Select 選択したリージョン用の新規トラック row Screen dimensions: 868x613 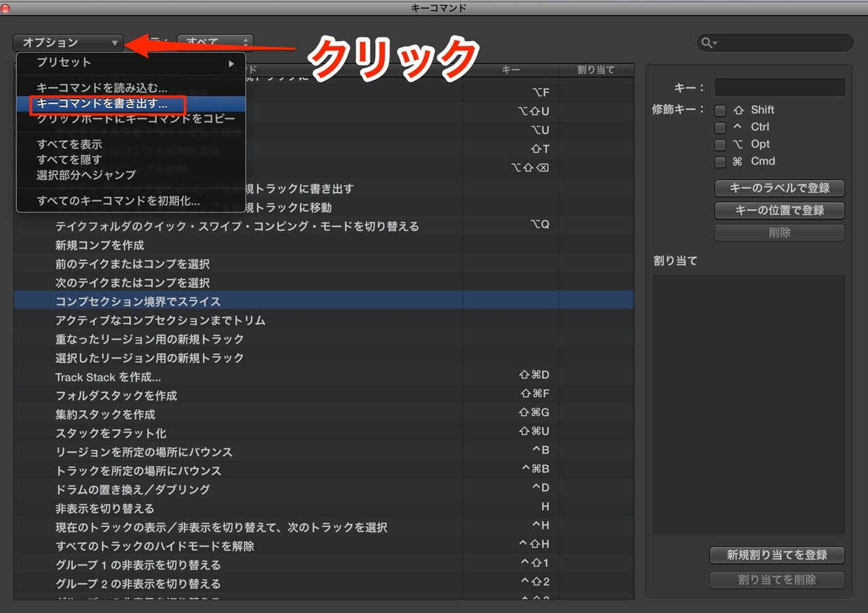coord(324,358)
